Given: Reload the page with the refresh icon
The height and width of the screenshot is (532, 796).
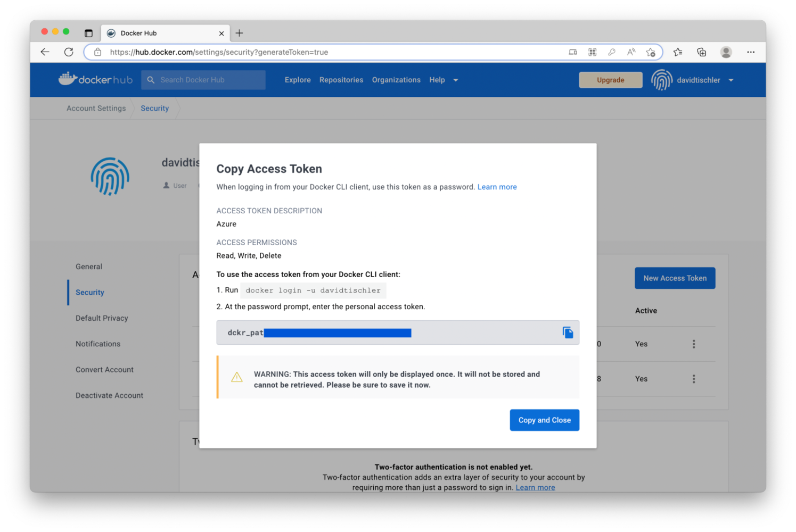Looking at the screenshot, I should 69,52.
